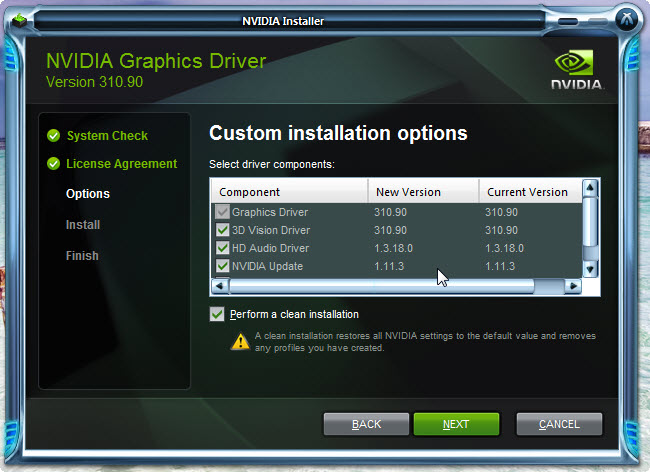
Task: Click the HD Audio Driver row label
Action: [x=270, y=248]
